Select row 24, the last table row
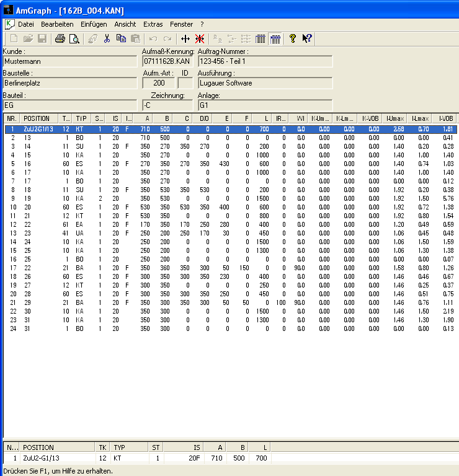Image resolution: width=459 pixels, height=476 pixels. tap(231, 328)
